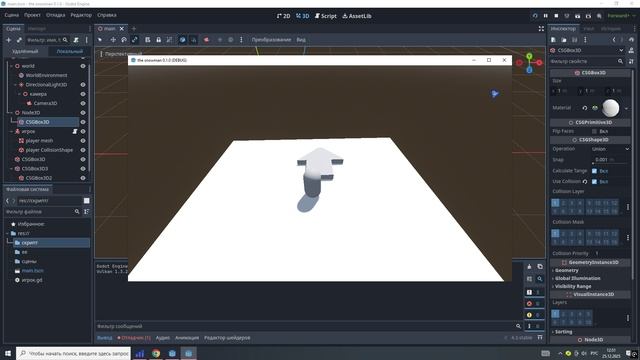Run the current scene clapperboard icon

point(578,16)
